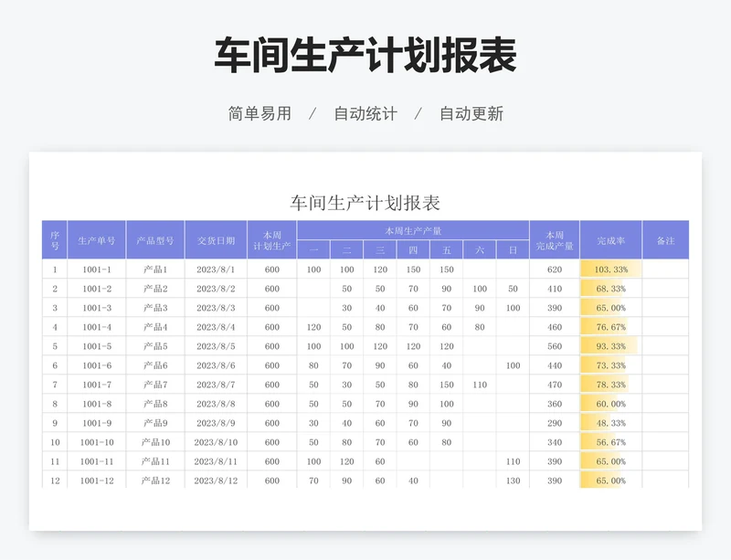Image resolution: width=731 pixels, height=560 pixels.
Task: Click the Saturday value 110 in row 1001-7
Action: pyautogui.click(x=480, y=385)
